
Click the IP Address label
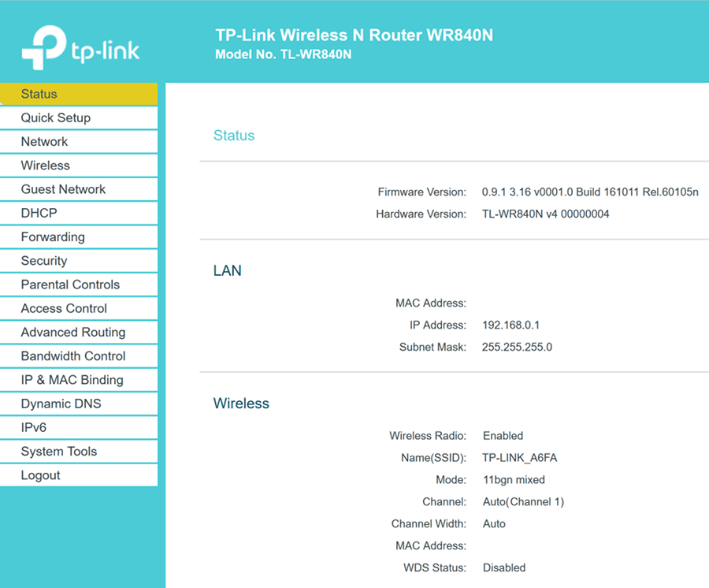[438, 326]
